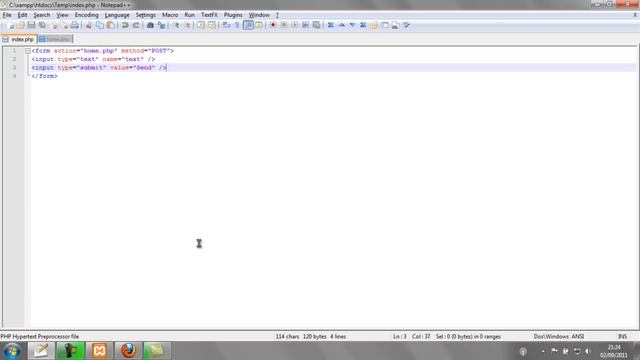
Task: Zoom out using the toolbar icon
Action: [x=187, y=25]
